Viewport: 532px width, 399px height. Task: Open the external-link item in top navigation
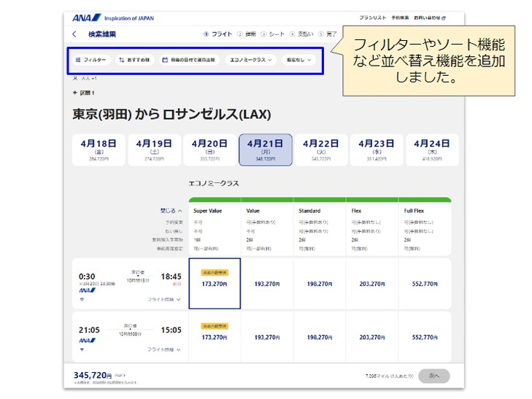point(430,18)
